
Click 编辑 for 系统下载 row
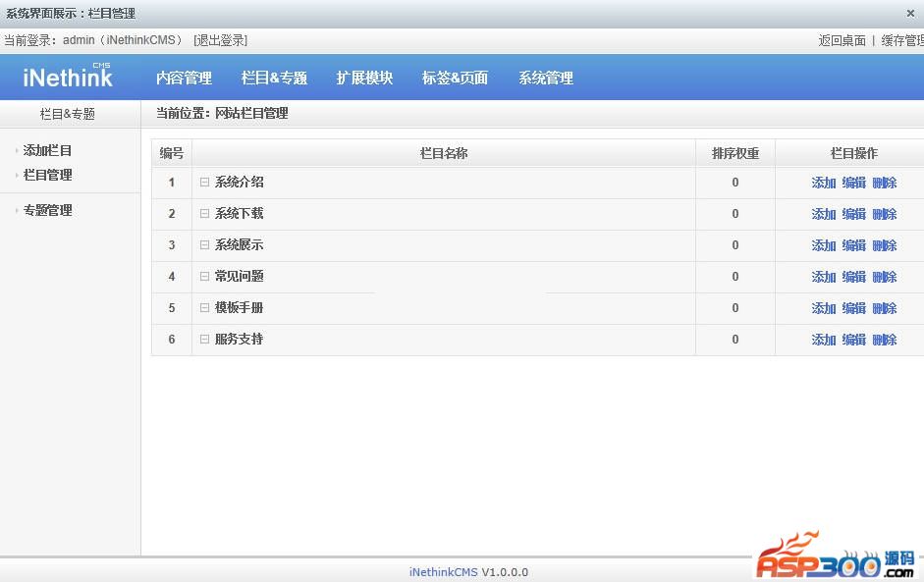pyautogui.click(x=854, y=214)
